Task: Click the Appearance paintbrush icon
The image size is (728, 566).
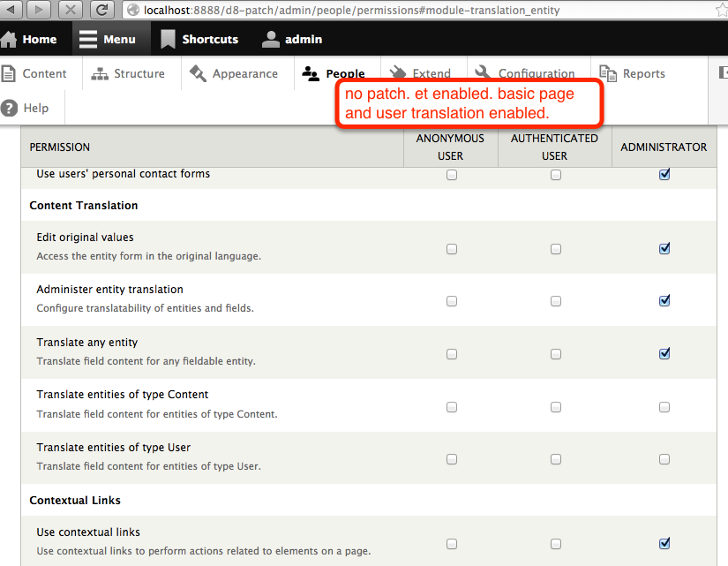Action: click(199, 73)
